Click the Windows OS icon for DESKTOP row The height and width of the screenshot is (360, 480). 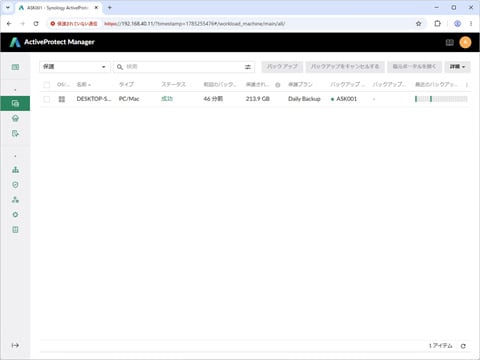pyautogui.click(x=62, y=99)
